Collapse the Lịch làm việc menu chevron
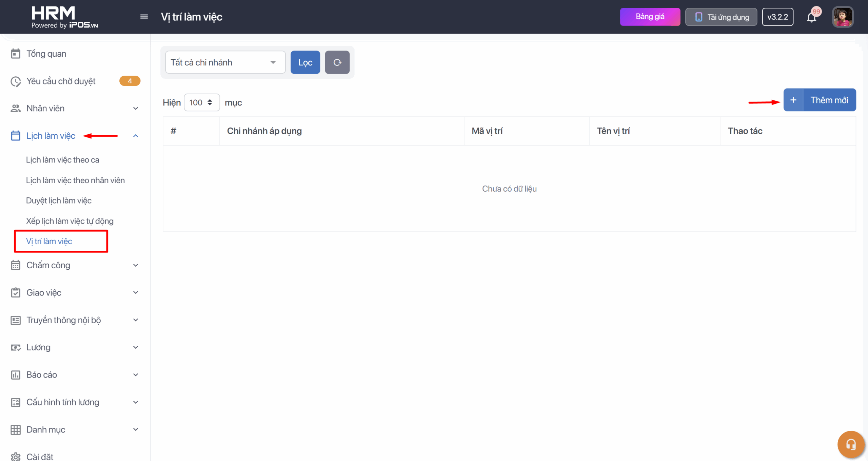The height and width of the screenshot is (461, 868). click(x=136, y=136)
